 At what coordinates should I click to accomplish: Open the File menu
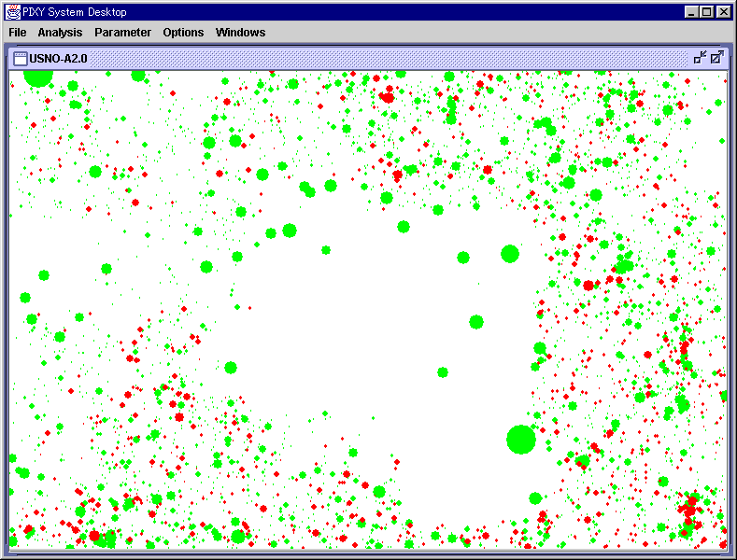coord(18,33)
